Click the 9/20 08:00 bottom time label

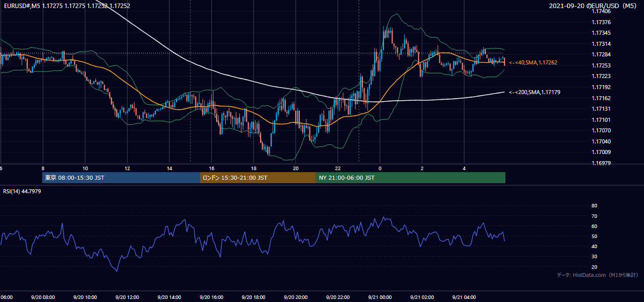pyautogui.click(x=42, y=297)
